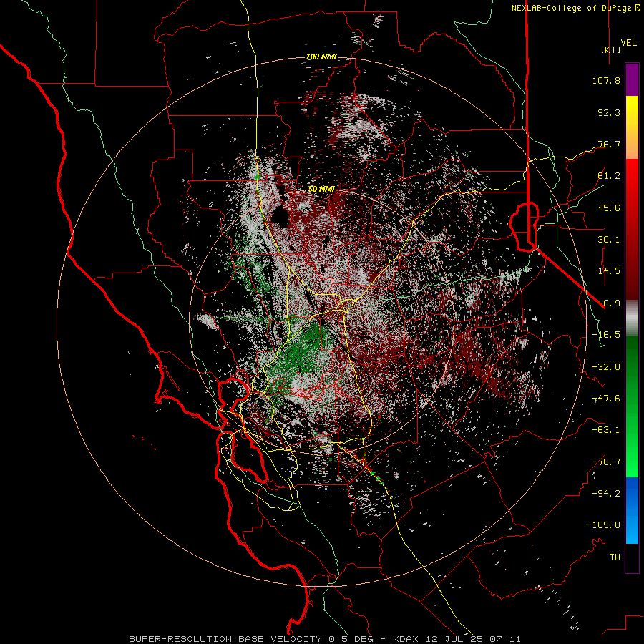Click the -109.8 velocity legend value
The height and width of the screenshot is (644, 644).
tap(603, 525)
